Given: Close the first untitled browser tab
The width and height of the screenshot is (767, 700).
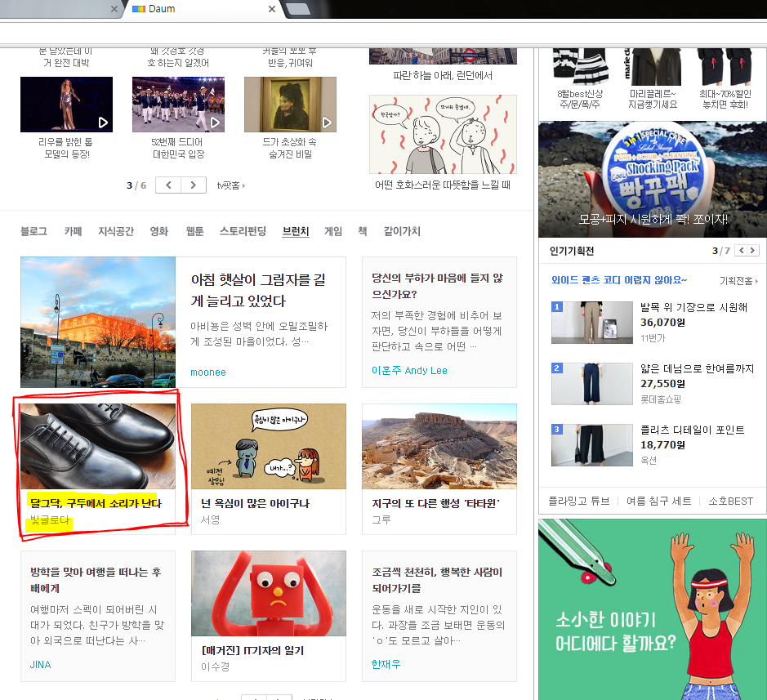Looking at the screenshot, I should point(114,9).
